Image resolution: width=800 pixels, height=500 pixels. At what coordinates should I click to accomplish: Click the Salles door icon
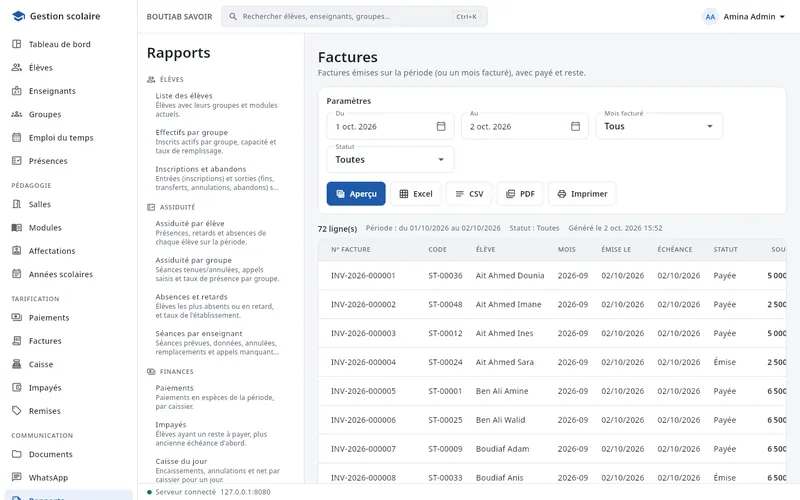pyautogui.click(x=17, y=204)
